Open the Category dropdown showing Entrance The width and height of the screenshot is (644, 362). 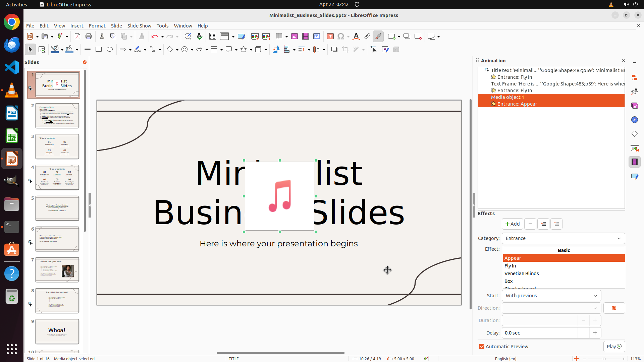coord(563,238)
